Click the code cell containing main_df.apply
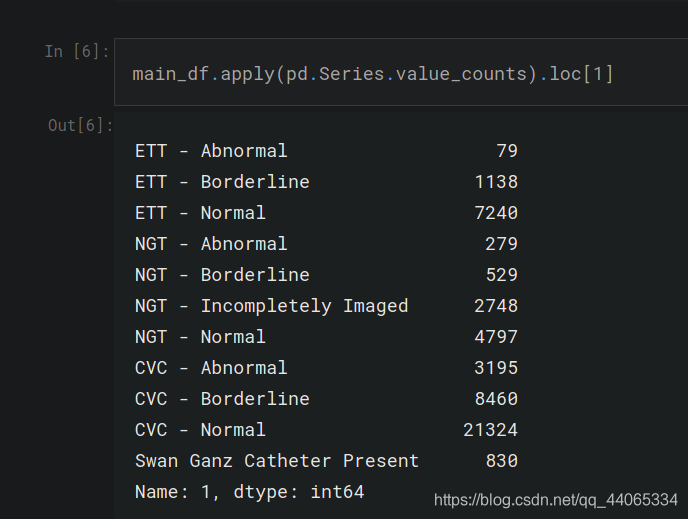The image size is (688, 519). point(401,72)
